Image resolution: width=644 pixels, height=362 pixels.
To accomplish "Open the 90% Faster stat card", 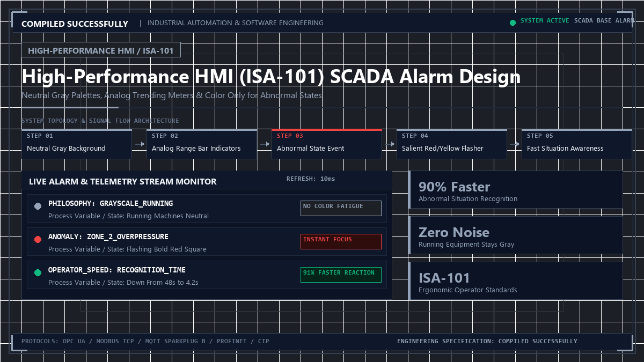I will tap(516, 190).
